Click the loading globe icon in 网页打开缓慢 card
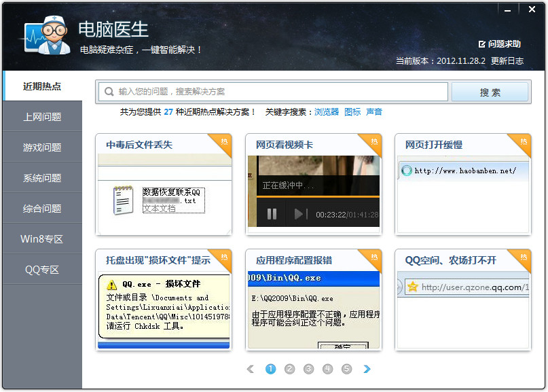Image resolution: width=548 pixels, height=392 pixels. [407, 171]
